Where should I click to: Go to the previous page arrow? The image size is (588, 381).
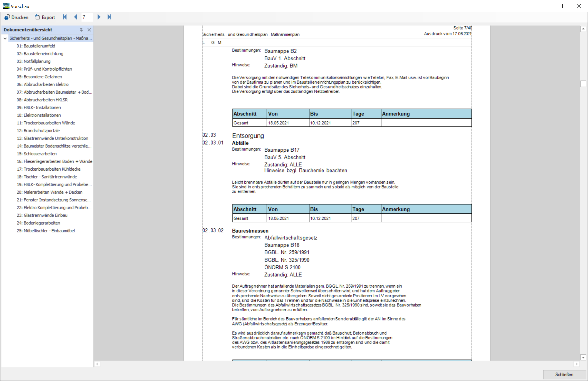point(75,17)
